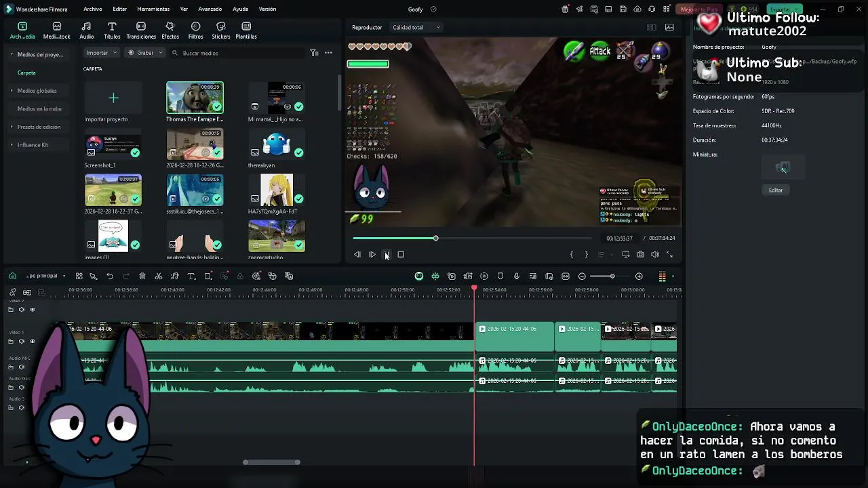The height and width of the screenshot is (488, 868).
Task: Switch to the Stickers tab
Action: [x=220, y=30]
